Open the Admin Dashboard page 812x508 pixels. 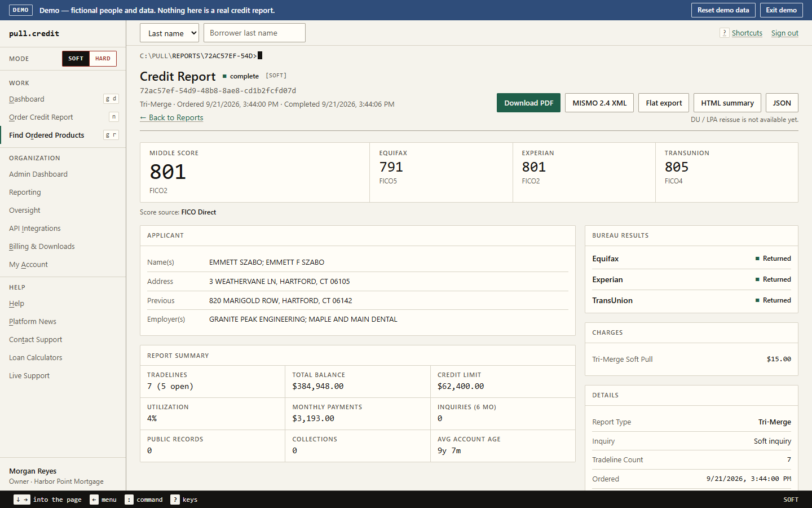tap(38, 174)
